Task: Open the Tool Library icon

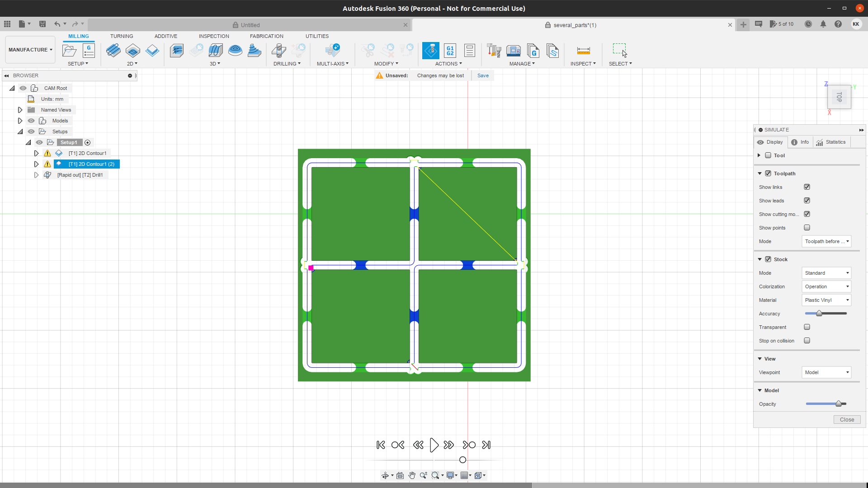Action: [494, 51]
